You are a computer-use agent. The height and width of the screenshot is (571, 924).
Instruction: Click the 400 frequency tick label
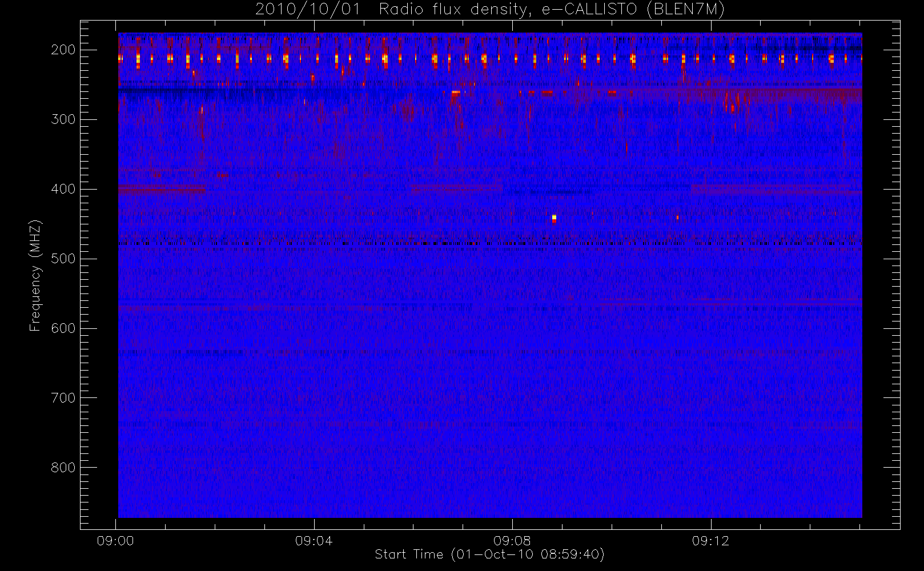(63, 189)
